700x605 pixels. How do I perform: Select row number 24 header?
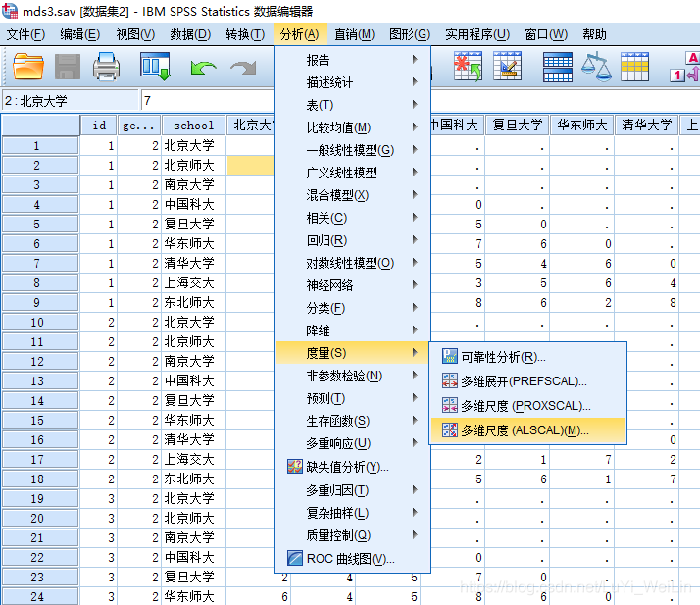click(40, 596)
